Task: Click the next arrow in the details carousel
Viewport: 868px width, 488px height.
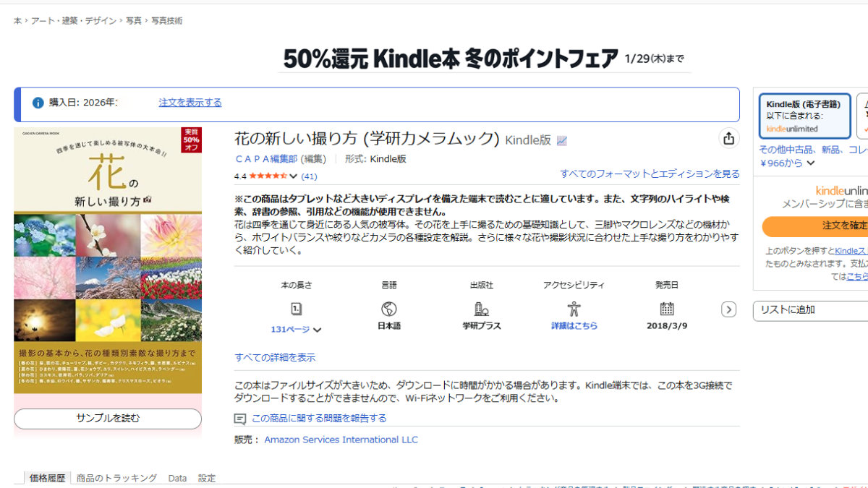Action: pos(728,309)
